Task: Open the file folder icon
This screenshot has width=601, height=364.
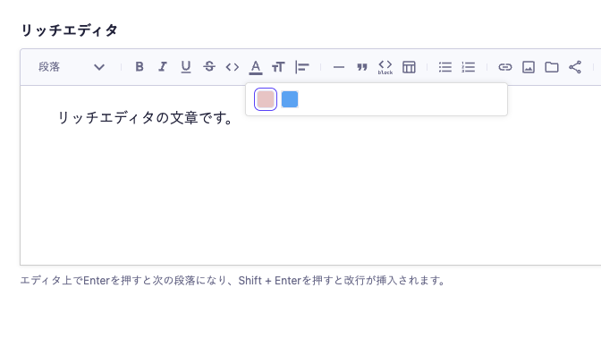Action: click(x=552, y=67)
